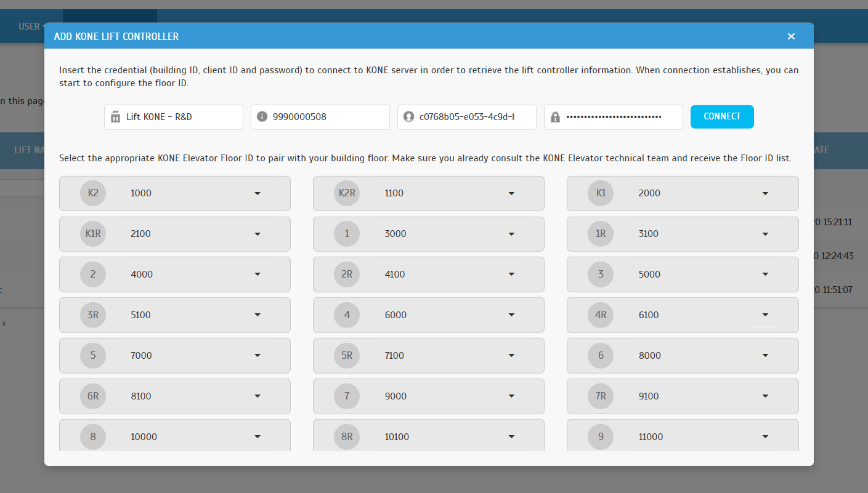Screen dimensions: 868x493
Task: Close the Add KONE Lift Controller dialog
Action: [791, 36]
